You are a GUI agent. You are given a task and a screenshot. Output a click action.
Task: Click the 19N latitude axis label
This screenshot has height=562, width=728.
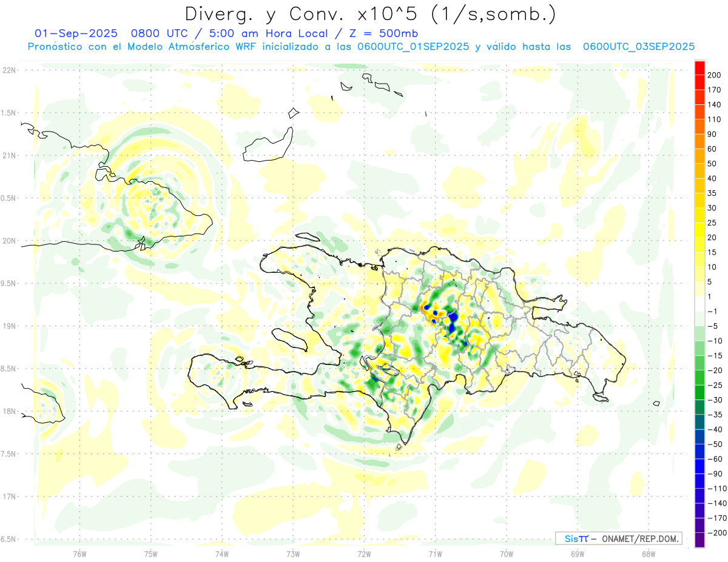click(x=8, y=326)
